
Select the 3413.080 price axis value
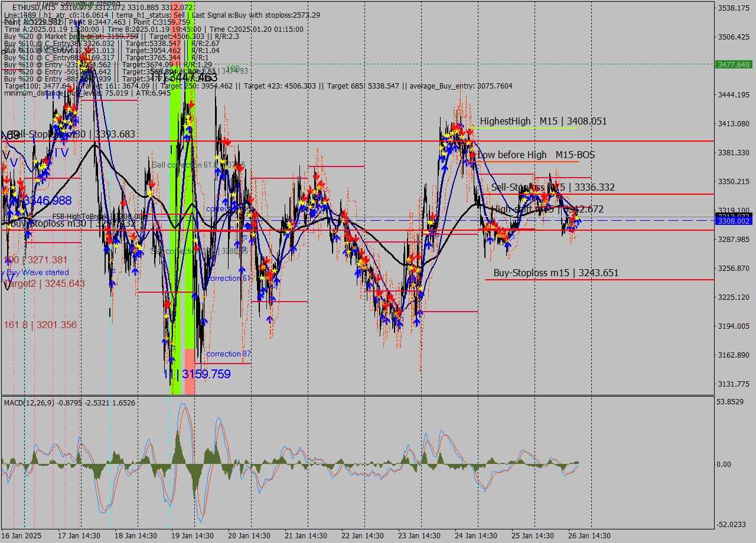click(x=732, y=123)
